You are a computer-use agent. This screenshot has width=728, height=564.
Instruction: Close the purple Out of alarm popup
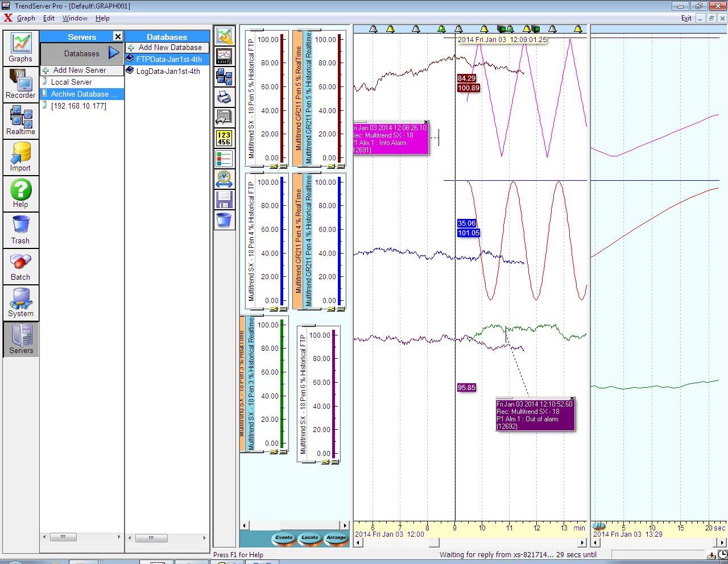572,399
